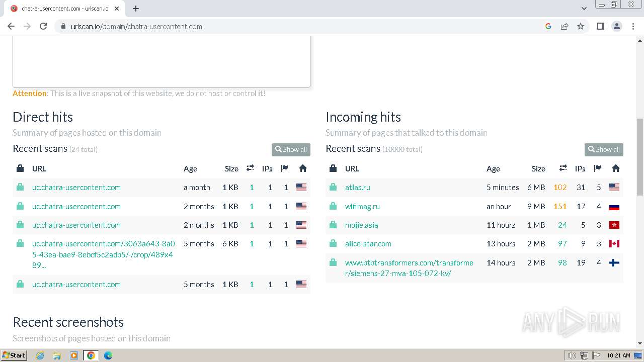Click the Age column header in Direct hits
Viewport: 644px width, 362px height.
point(190,169)
